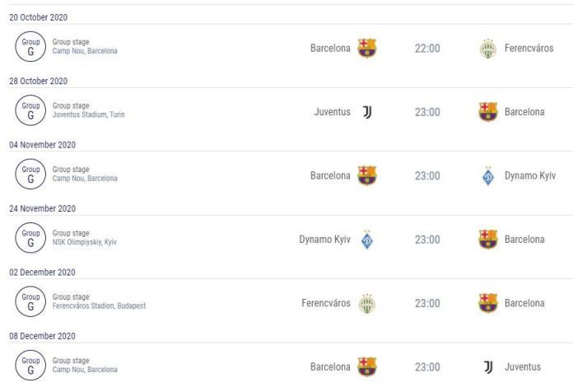This screenshot has height=392, width=573.
Task: Click Juventus logo in 28 October match
Action: click(367, 112)
